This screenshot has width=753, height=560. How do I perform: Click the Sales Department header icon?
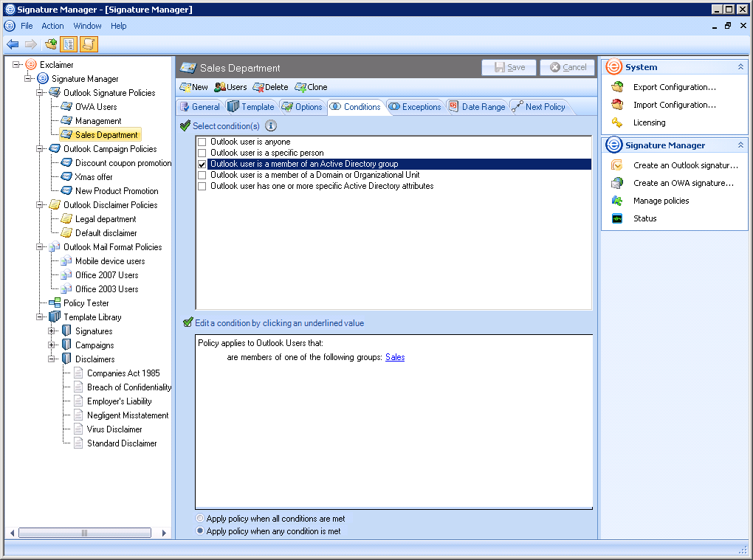click(x=188, y=68)
